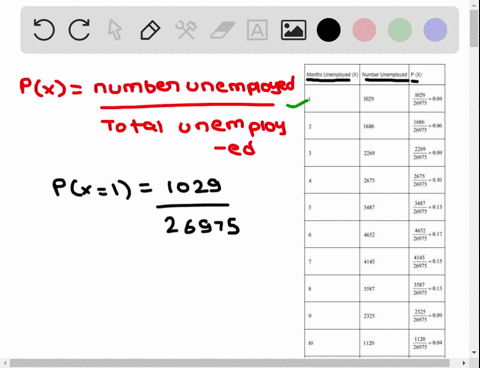
Task: Click the 'P (X)' column header
Action: click(x=427, y=74)
